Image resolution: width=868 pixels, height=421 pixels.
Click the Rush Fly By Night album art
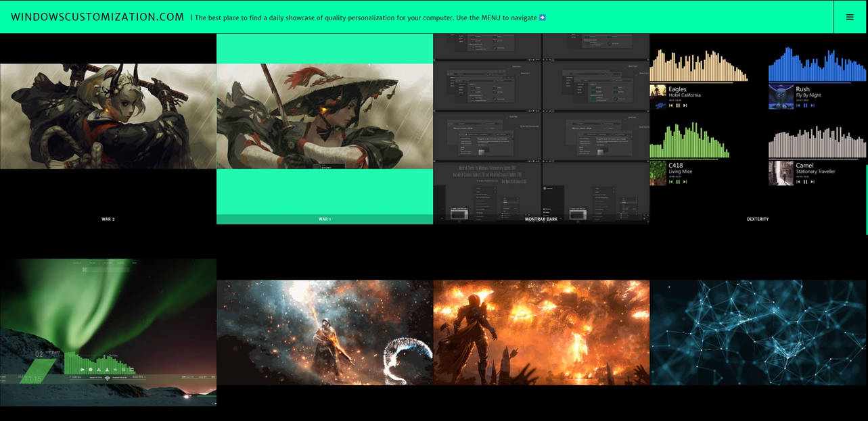coord(781,96)
